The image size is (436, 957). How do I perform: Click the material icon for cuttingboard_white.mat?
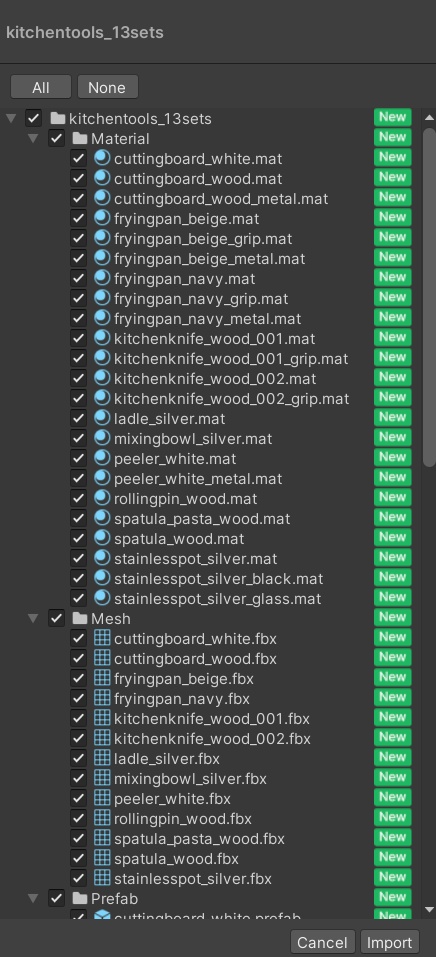(x=102, y=159)
